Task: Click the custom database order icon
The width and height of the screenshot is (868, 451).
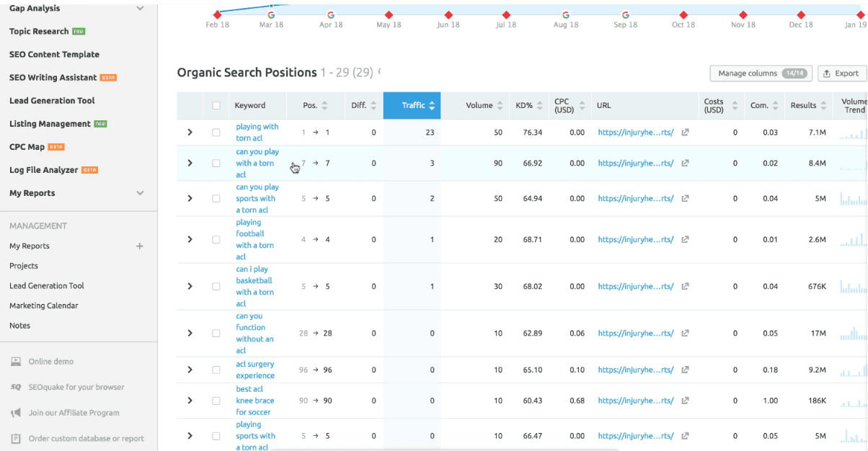Action: (x=16, y=438)
